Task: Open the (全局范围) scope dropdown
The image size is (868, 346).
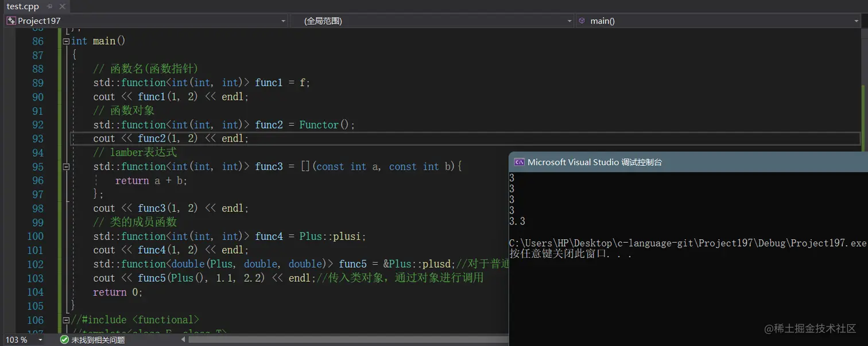Action: click(x=569, y=21)
